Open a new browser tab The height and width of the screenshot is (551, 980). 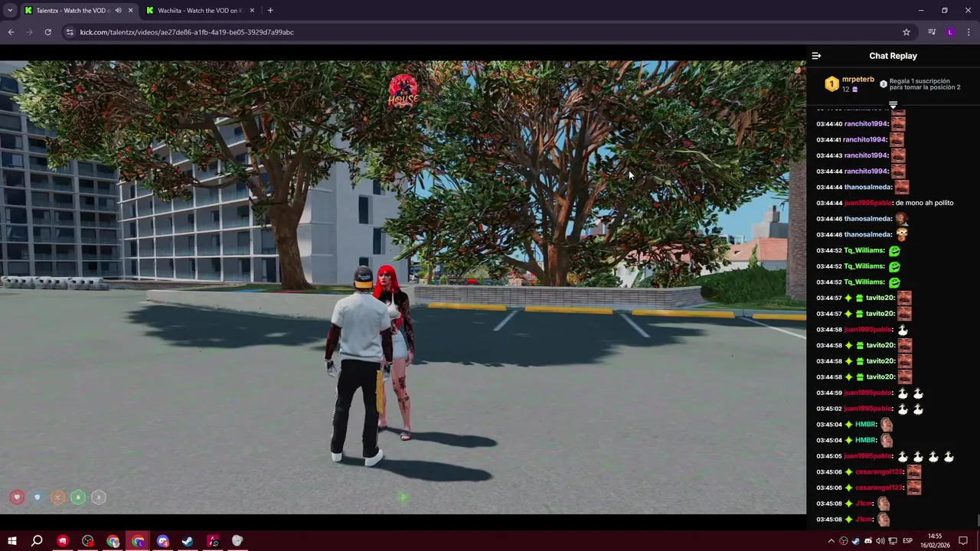coord(270,11)
